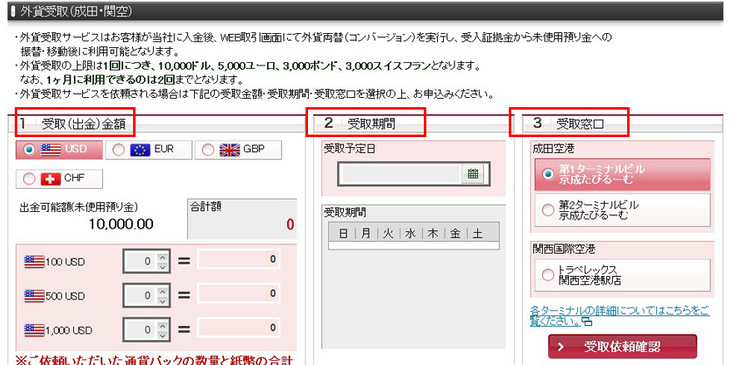Click the US flag icon beside USD
Viewport: 732px width, 365px height.
[51, 149]
